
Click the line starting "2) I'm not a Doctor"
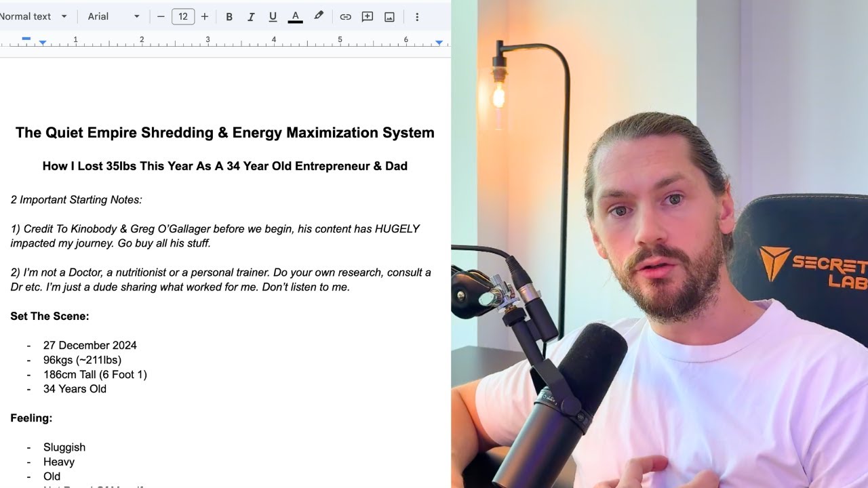click(x=220, y=272)
